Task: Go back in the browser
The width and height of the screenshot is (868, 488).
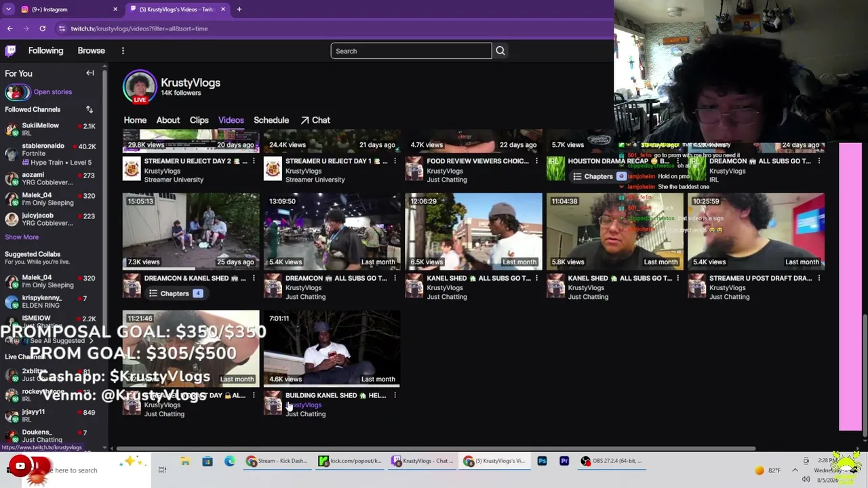Action: click(10, 28)
